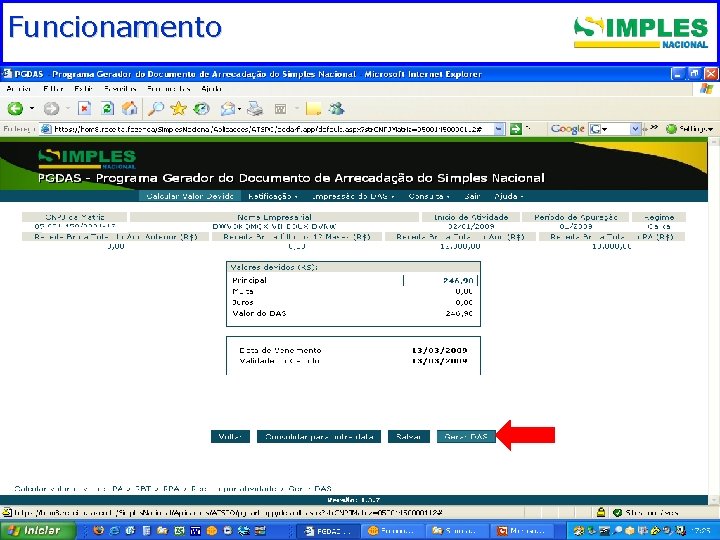Open the Favoritos menu

[120, 89]
